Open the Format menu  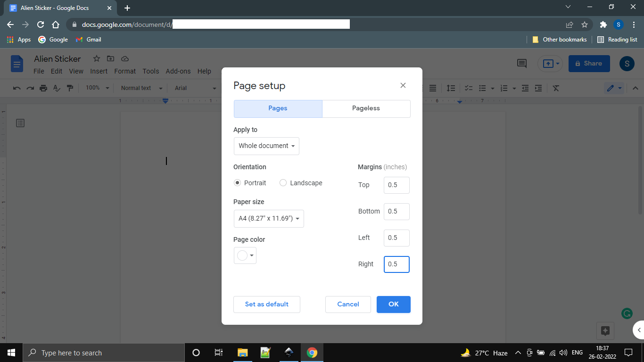coord(124,71)
